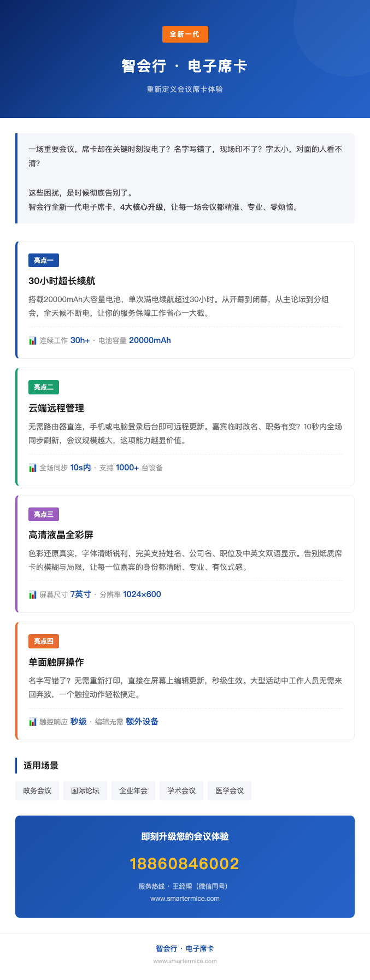Click the bar chart icon beside 触控响应
This screenshot has width=370, height=980.
tap(33, 722)
